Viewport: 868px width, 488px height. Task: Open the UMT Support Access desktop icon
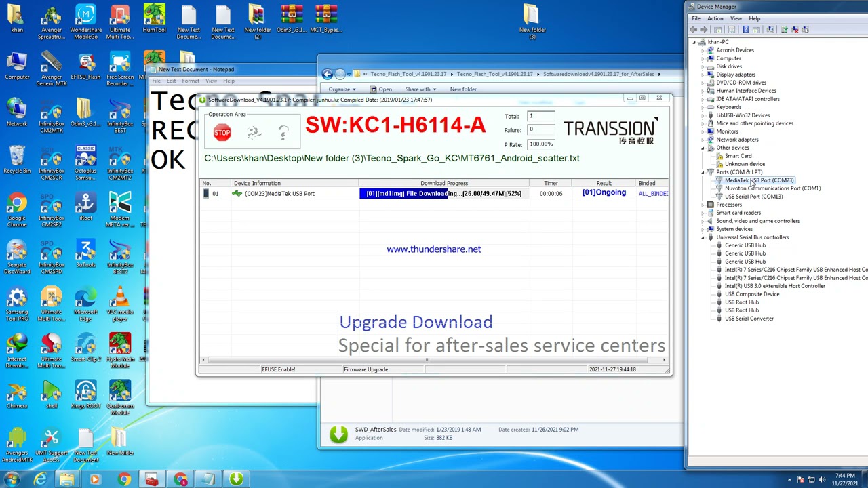[51, 445]
